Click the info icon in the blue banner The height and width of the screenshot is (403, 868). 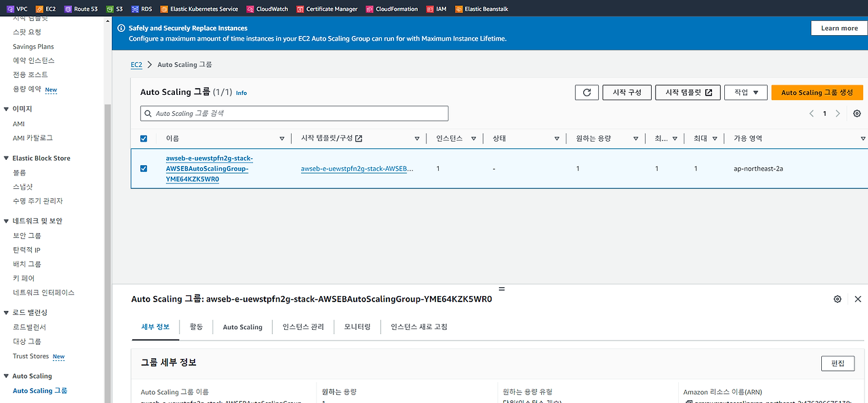point(121,28)
